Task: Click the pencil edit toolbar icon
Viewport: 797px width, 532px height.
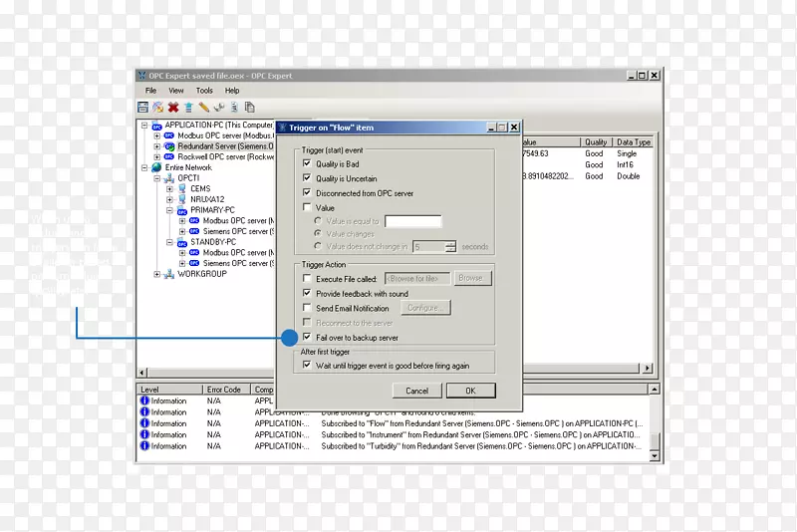Action: coord(203,107)
